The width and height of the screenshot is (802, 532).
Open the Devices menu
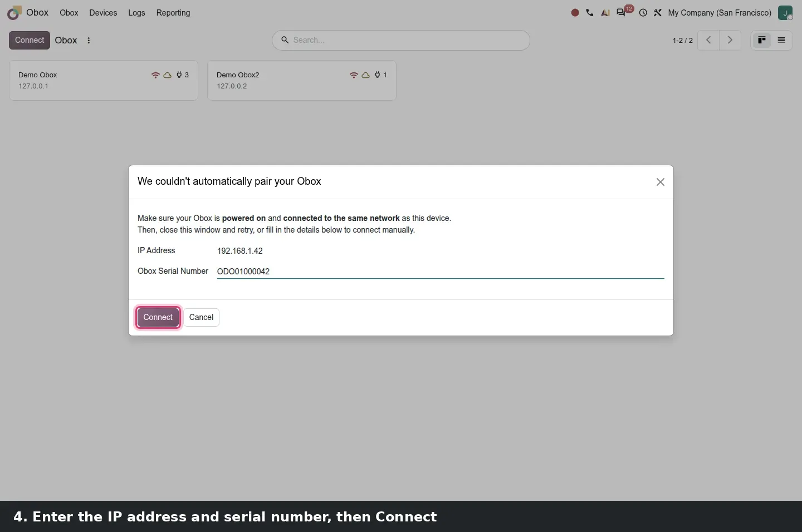point(103,13)
